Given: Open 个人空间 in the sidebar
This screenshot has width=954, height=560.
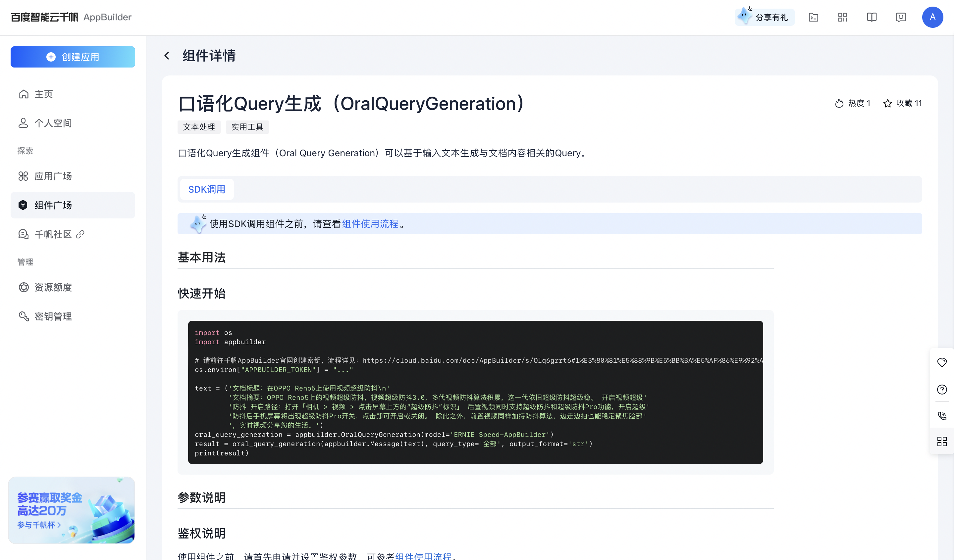Looking at the screenshot, I should click(x=73, y=123).
